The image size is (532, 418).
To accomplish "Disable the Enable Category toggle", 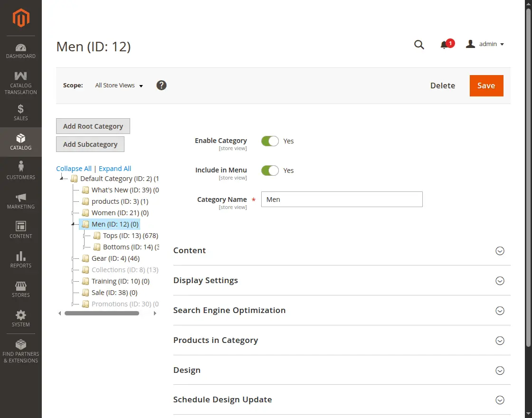I will (270, 141).
